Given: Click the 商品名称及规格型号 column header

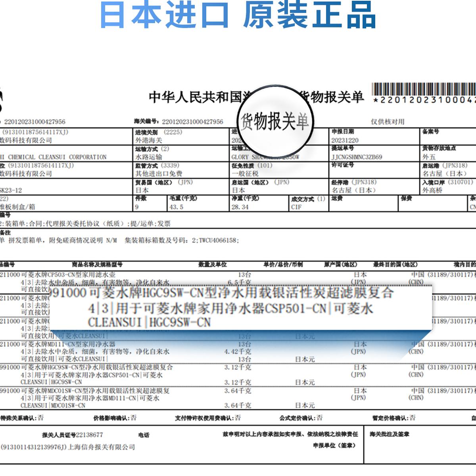Looking at the screenshot, I should [x=97, y=264].
